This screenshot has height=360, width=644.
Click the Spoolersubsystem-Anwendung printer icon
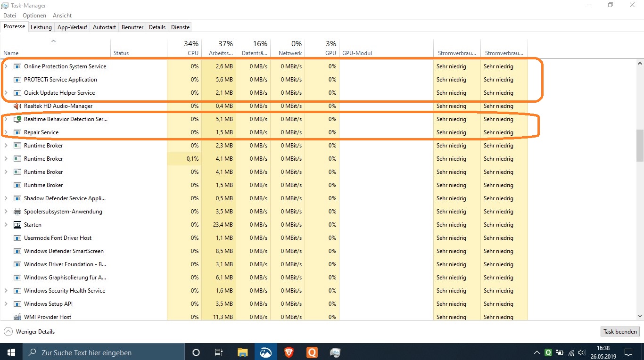pyautogui.click(x=17, y=212)
